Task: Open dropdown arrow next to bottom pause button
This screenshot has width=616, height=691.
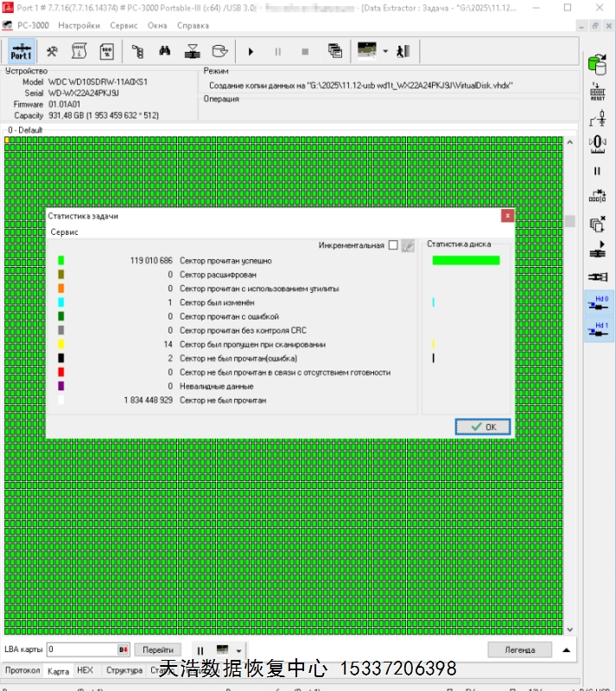Action: (x=238, y=650)
